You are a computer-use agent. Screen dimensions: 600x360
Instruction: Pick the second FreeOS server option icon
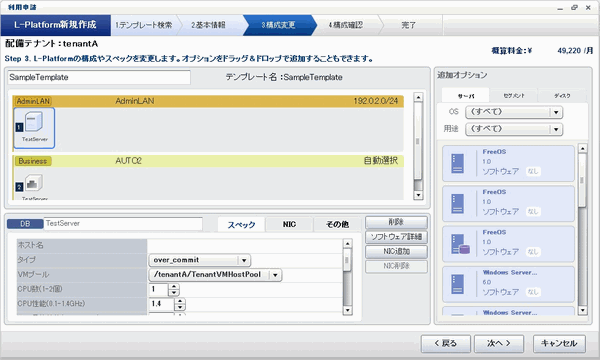click(x=457, y=204)
